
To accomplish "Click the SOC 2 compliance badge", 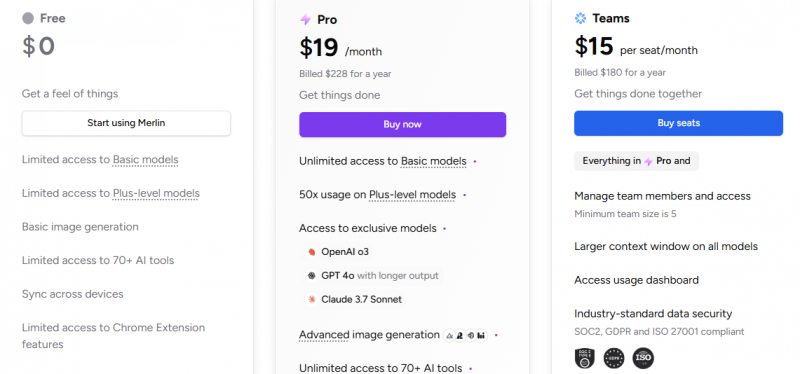I will tap(585, 358).
